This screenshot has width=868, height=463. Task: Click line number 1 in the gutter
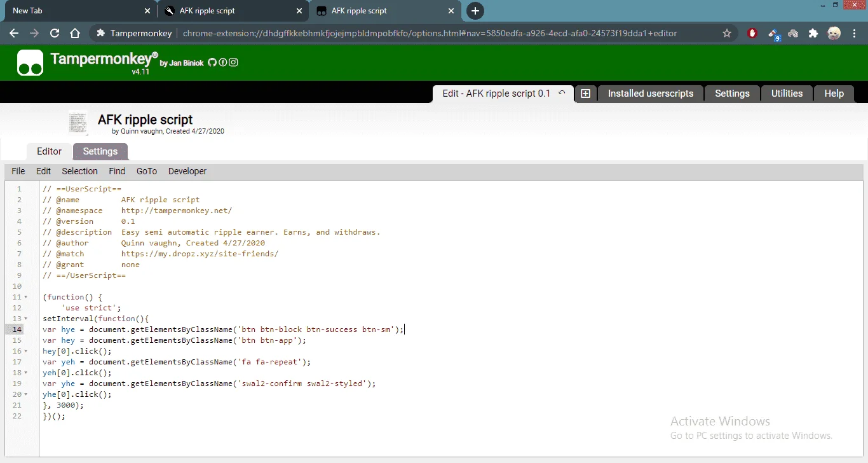19,189
